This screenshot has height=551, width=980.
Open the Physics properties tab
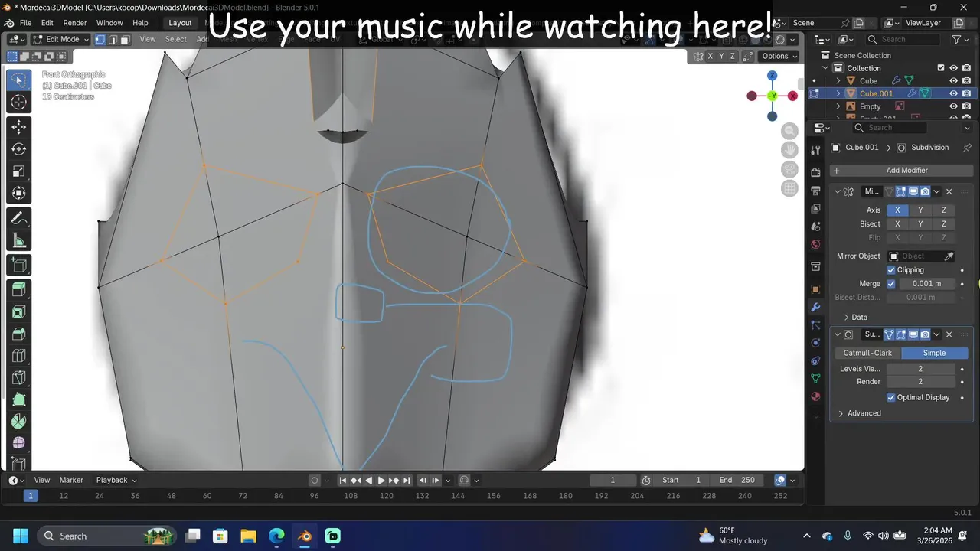tap(815, 342)
